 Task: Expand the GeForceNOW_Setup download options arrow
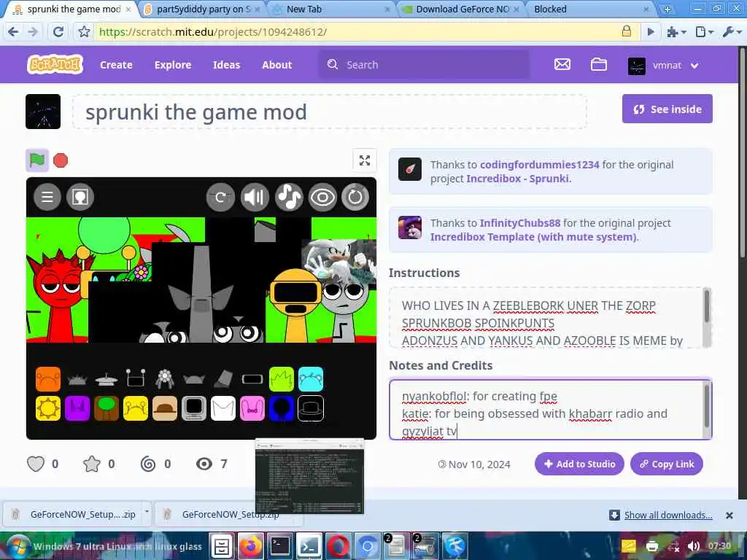click(x=147, y=511)
